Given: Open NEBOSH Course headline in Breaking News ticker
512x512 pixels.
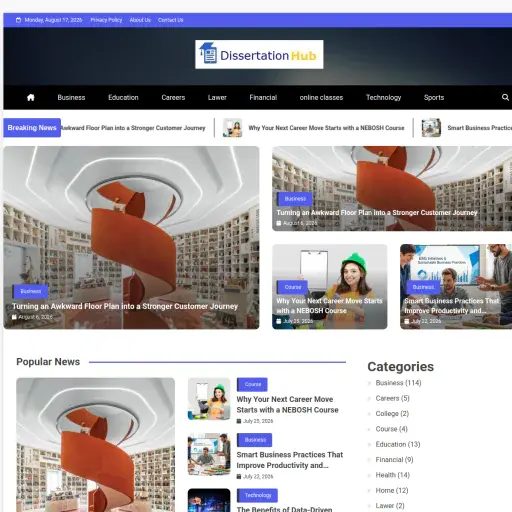Looking at the screenshot, I should [x=326, y=128].
